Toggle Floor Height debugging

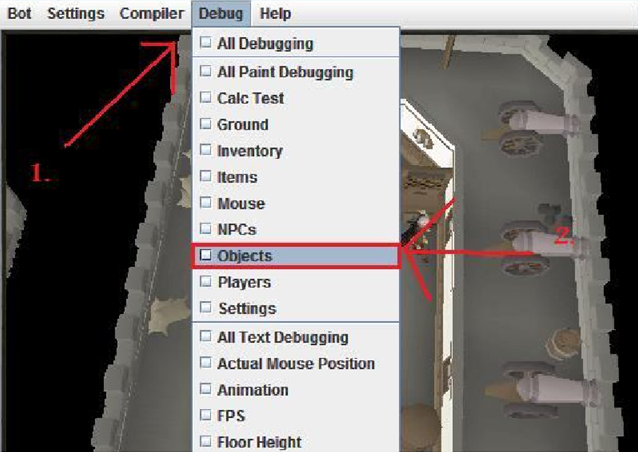pos(296,441)
